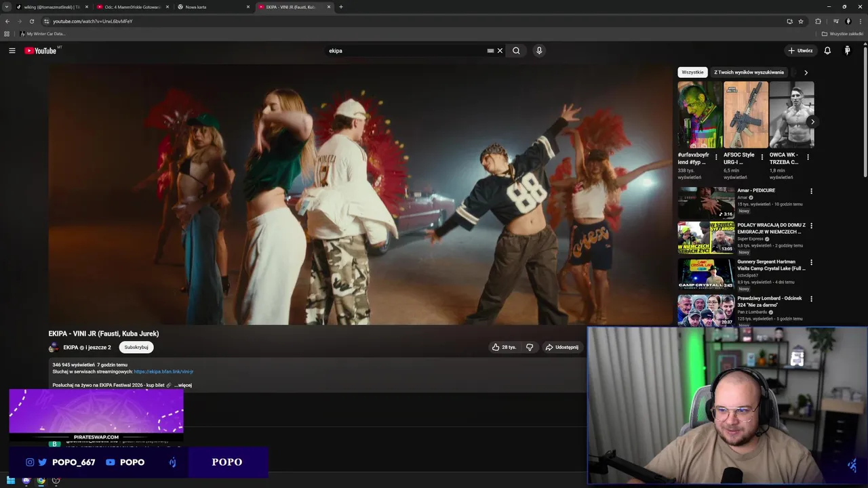Screen dimensions: 868x488
Task: Open options for Prawdziwy Lombard video
Action: click(x=811, y=299)
